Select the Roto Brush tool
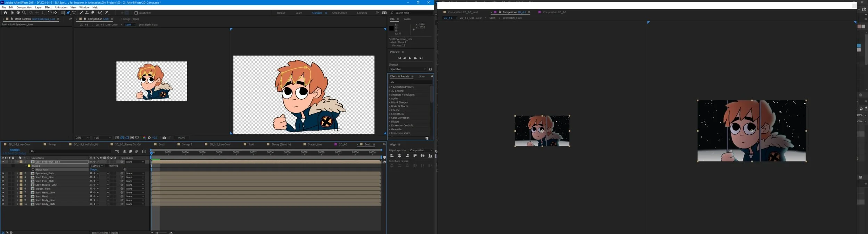Screen dimensions: 868x234 tap(100, 12)
